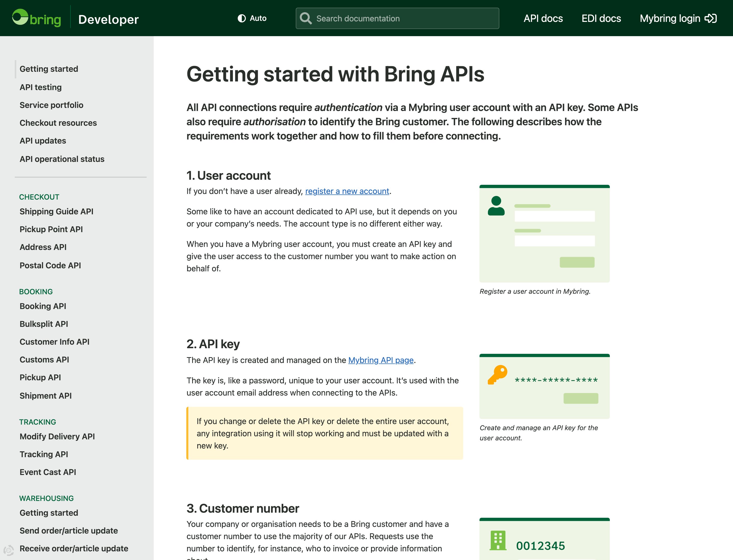This screenshot has height=560, width=733.
Task: Open the Mybring login link
Action: click(678, 18)
